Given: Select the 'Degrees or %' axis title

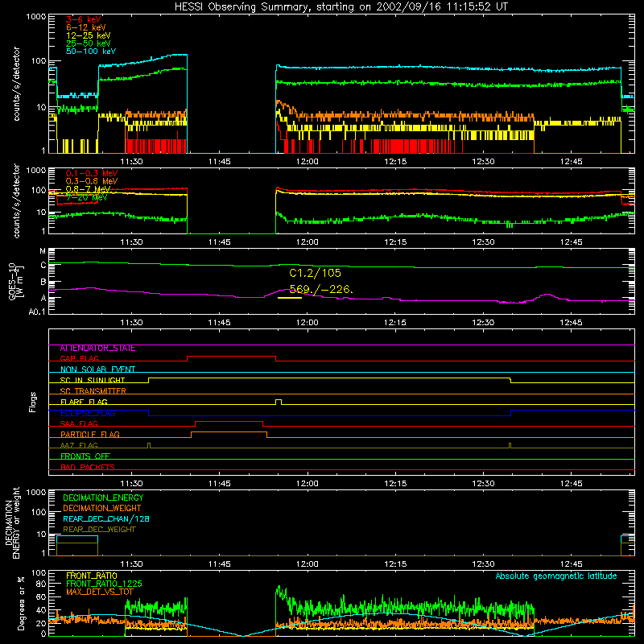Looking at the screenshot, I should pyautogui.click(x=21, y=603).
